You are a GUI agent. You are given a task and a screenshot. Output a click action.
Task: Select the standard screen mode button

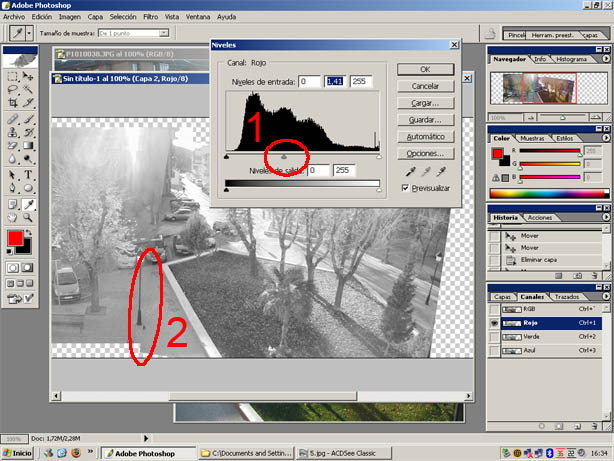(x=11, y=283)
